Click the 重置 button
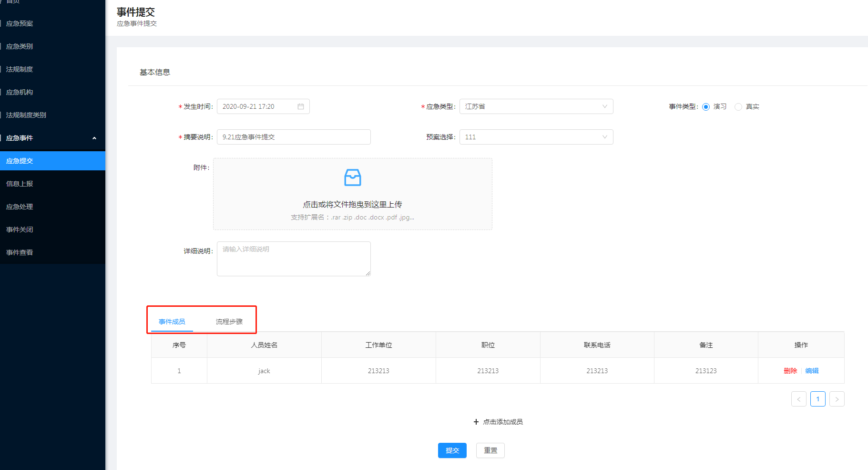This screenshot has height=470, width=868. click(x=490, y=450)
